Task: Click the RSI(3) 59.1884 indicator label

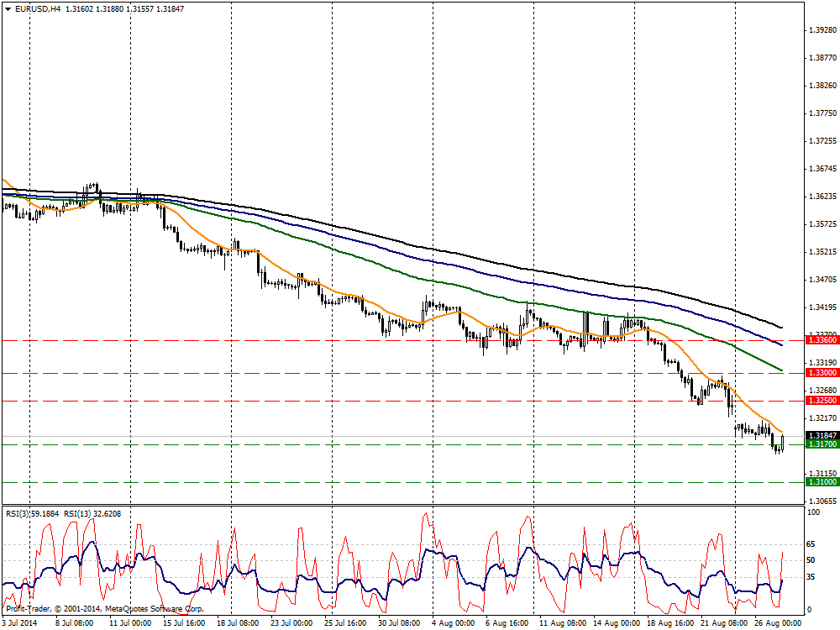Action: [x=34, y=514]
